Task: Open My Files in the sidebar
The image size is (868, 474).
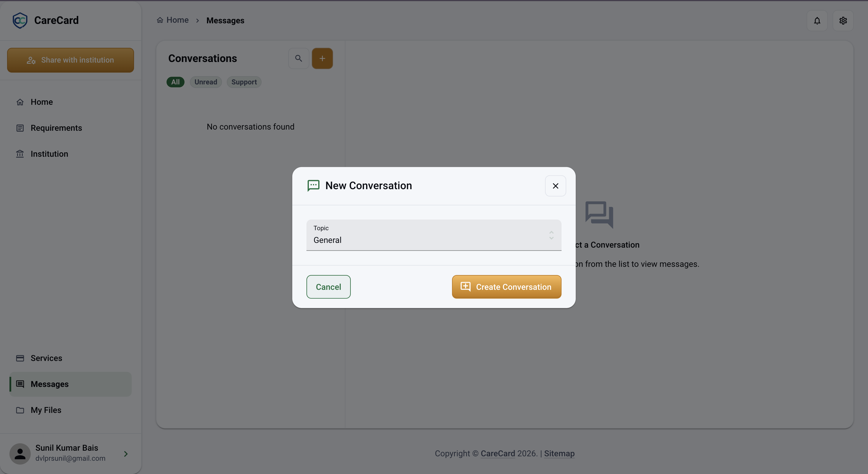Action: click(x=71, y=410)
